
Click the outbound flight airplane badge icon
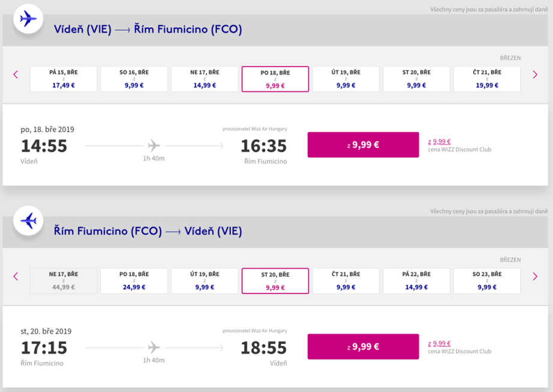pyautogui.click(x=28, y=19)
